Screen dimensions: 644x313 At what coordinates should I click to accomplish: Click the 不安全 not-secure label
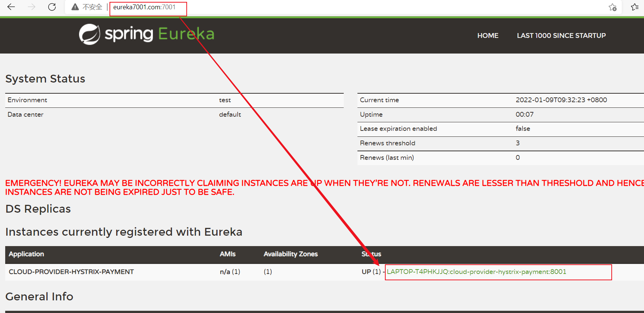[92, 7]
